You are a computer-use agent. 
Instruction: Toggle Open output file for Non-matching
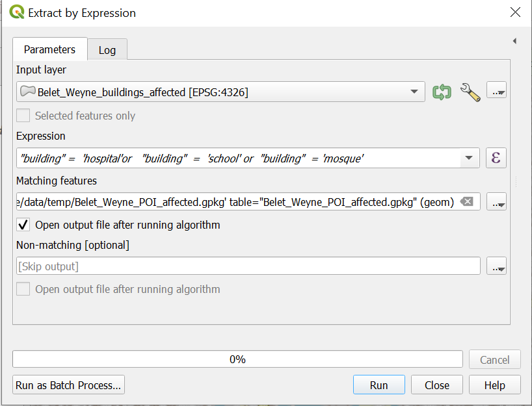tap(23, 289)
